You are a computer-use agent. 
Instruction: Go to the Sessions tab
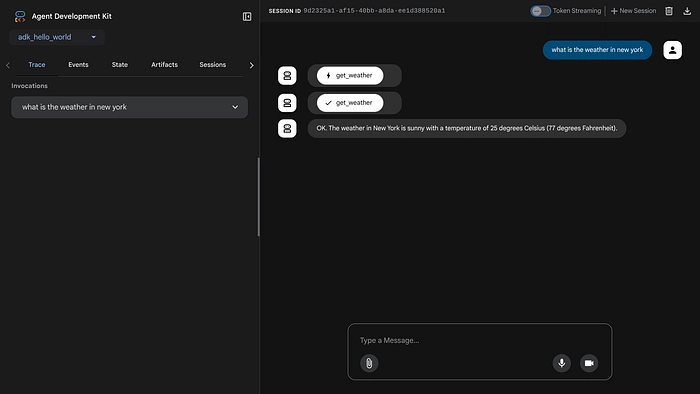click(212, 65)
